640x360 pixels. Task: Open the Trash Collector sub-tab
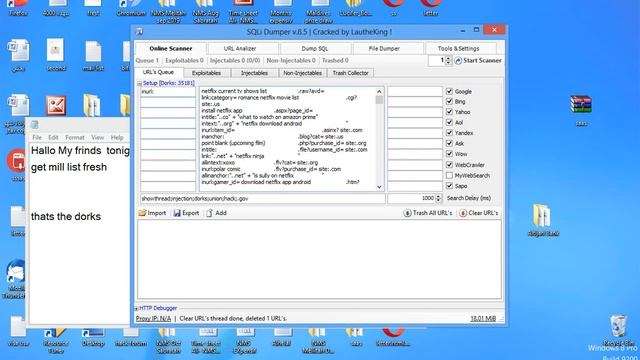pos(350,73)
